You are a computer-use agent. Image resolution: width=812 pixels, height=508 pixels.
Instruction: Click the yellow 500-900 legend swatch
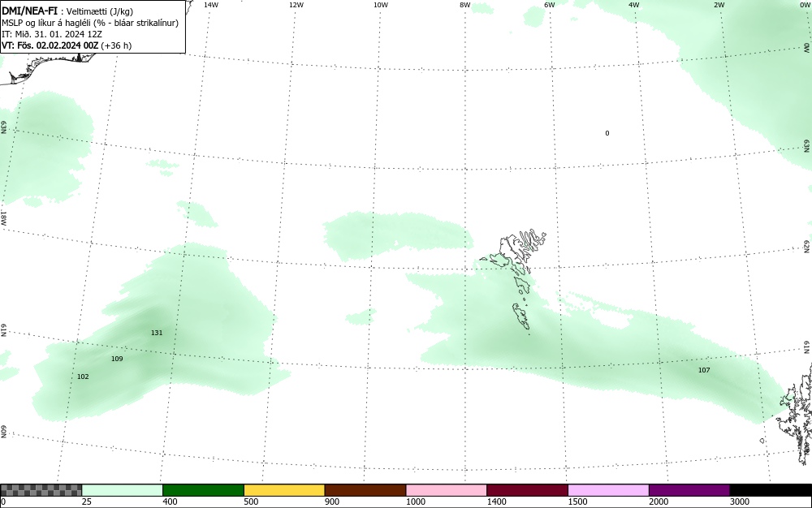point(284,490)
